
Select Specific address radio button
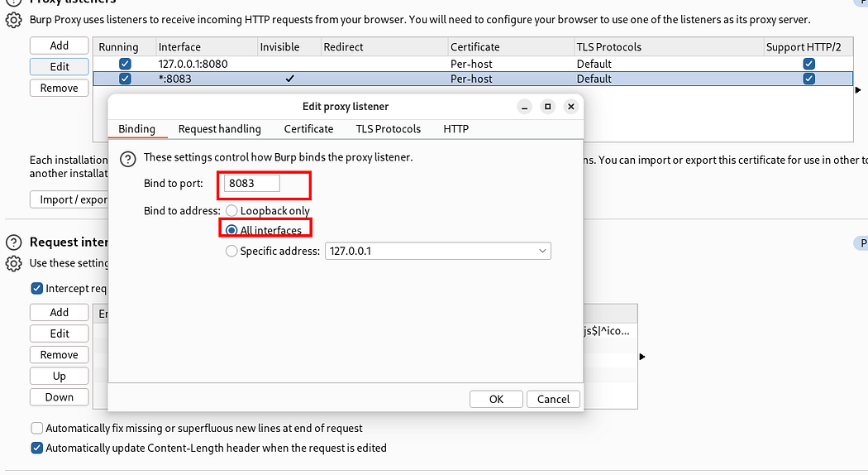click(x=231, y=251)
